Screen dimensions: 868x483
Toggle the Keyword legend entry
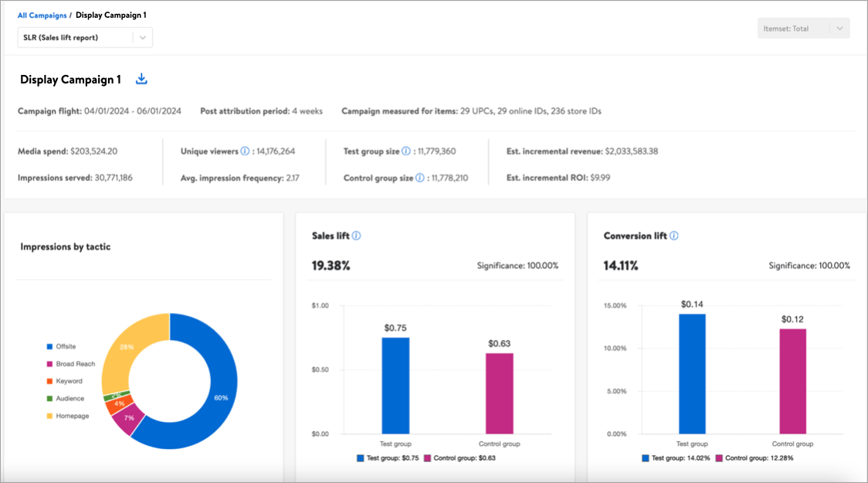coord(68,381)
